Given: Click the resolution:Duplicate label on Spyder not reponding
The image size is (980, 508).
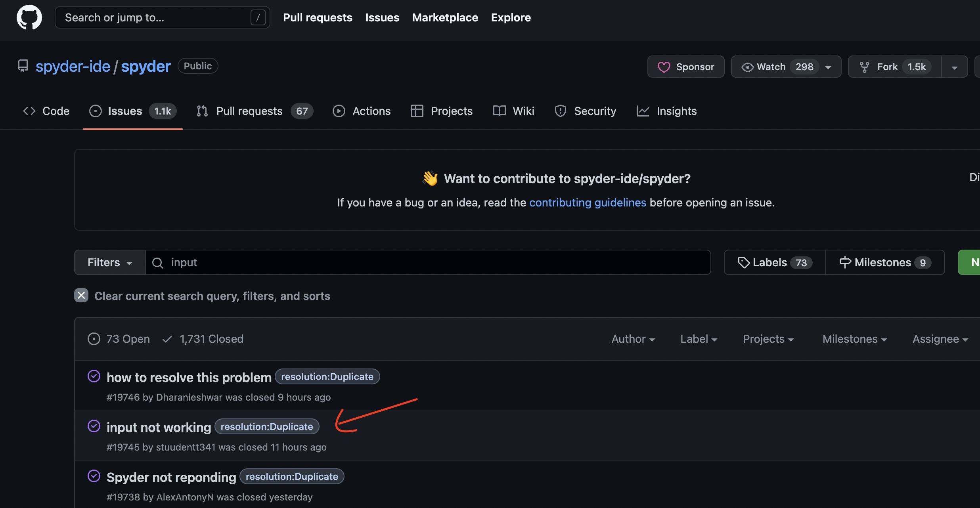Looking at the screenshot, I should click(292, 476).
